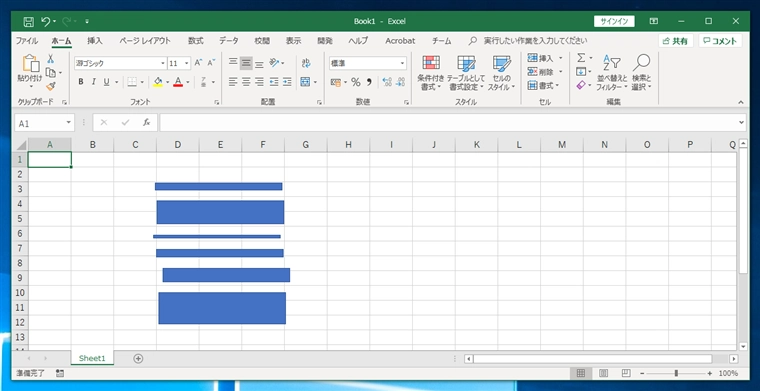The image size is (760, 391).
Task: Toggle Italic formatting
Action: tap(94, 82)
